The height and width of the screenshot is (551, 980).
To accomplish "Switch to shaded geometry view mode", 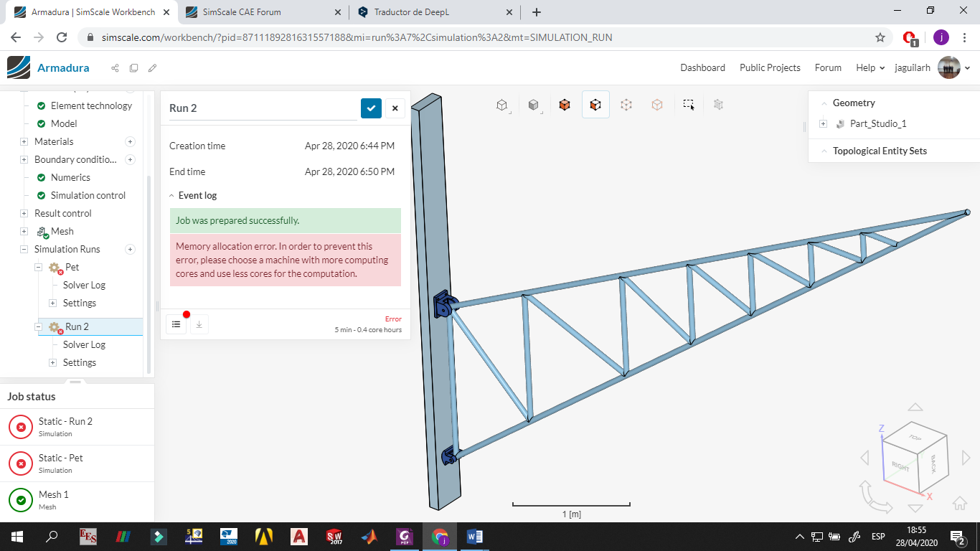I will click(533, 105).
